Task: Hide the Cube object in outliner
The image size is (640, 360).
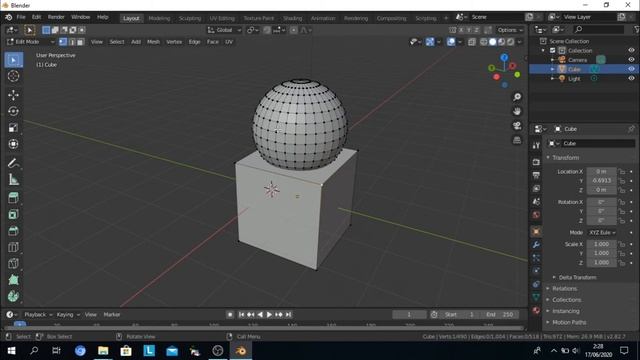Action: tap(631, 69)
